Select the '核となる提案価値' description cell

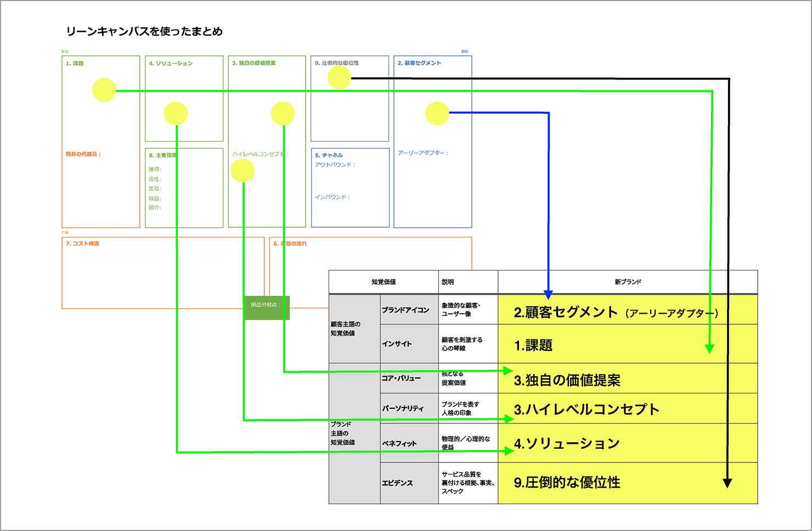tap(468, 379)
